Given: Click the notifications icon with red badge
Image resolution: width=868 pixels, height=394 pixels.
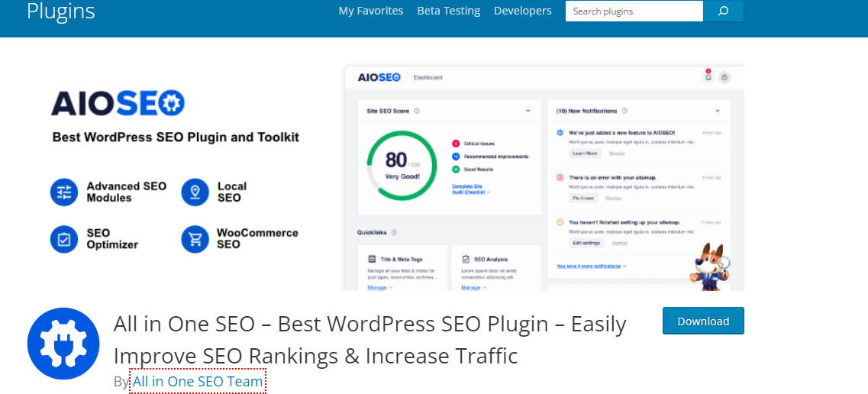Looking at the screenshot, I should 708,77.
